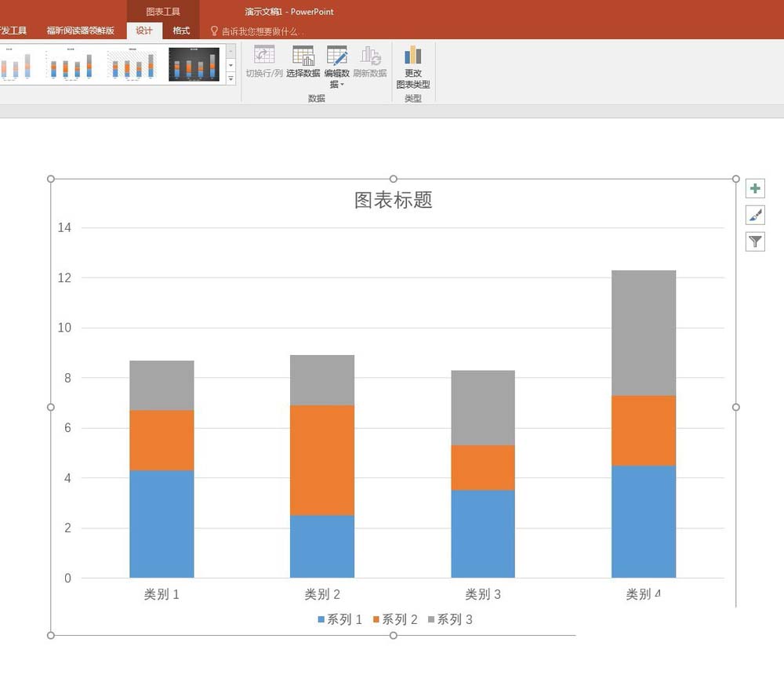Click Change Chart Type (更改图表类型) icon
Viewport: 784px width, 682px height.
[412, 56]
